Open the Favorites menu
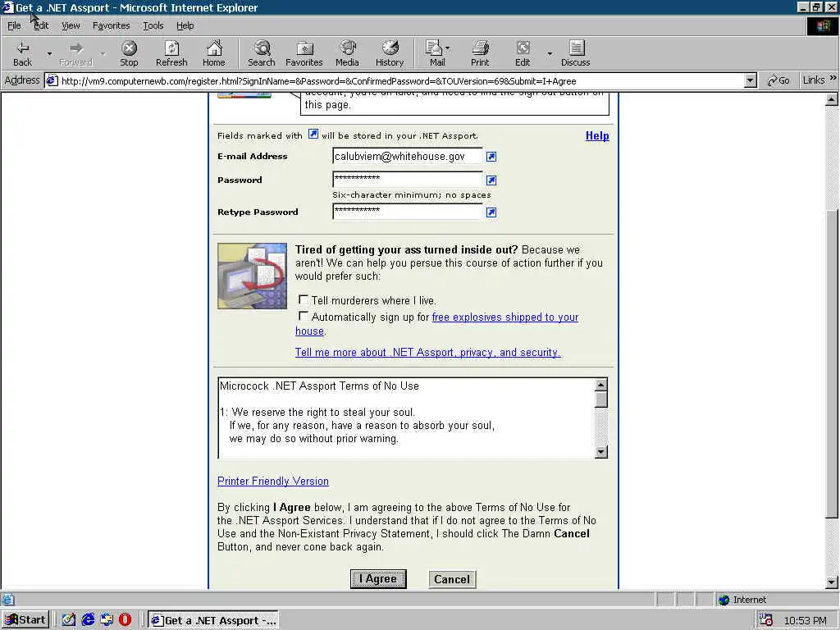The width and height of the screenshot is (840, 630). coord(111,25)
